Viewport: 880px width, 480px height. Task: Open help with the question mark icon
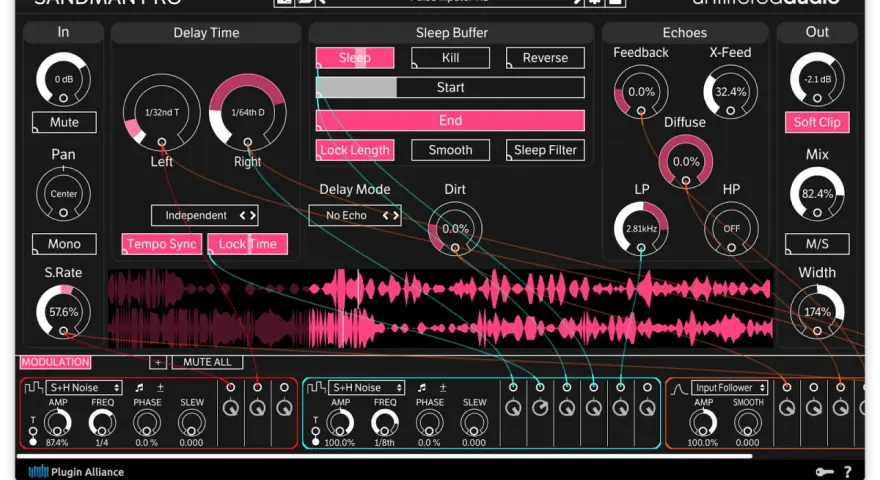[x=847, y=472]
